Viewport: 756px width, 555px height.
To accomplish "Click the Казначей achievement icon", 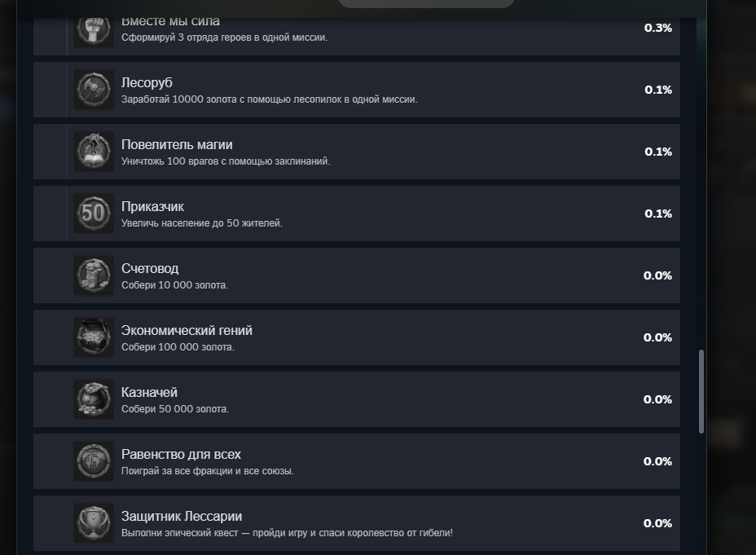I will tap(94, 399).
